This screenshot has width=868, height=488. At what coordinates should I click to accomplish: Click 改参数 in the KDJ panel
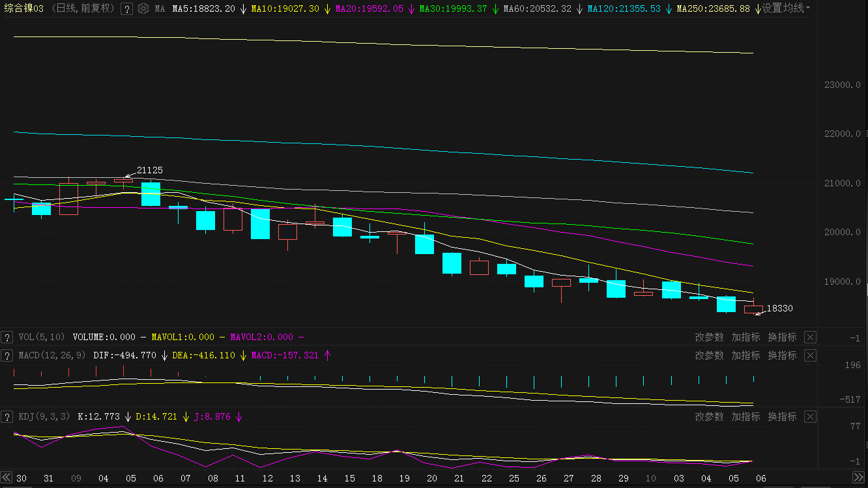[x=709, y=417]
